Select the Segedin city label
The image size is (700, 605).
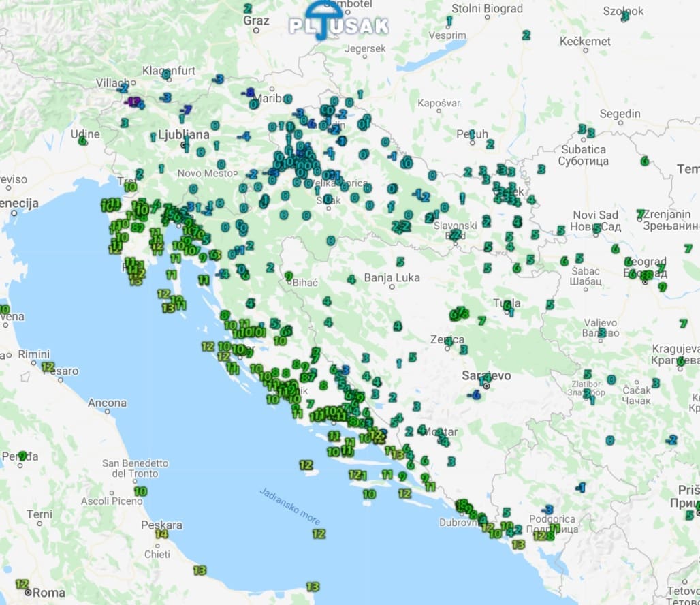[620, 114]
